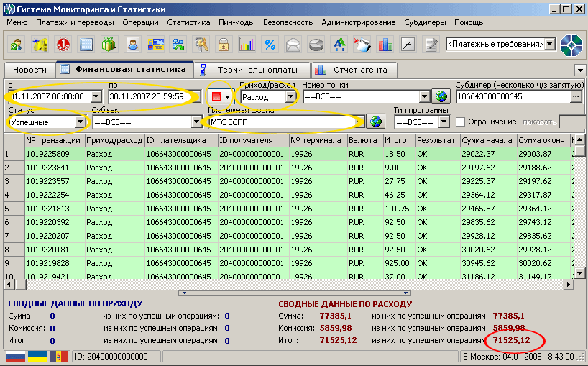Expand the Приход/расход dropdown
Image resolution: width=588 pixels, height=366 pixels.
(x=291, y=96)
